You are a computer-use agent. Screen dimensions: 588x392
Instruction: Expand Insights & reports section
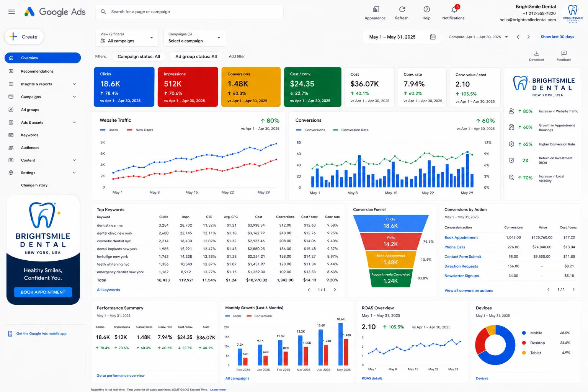click(x=74, y=84)
